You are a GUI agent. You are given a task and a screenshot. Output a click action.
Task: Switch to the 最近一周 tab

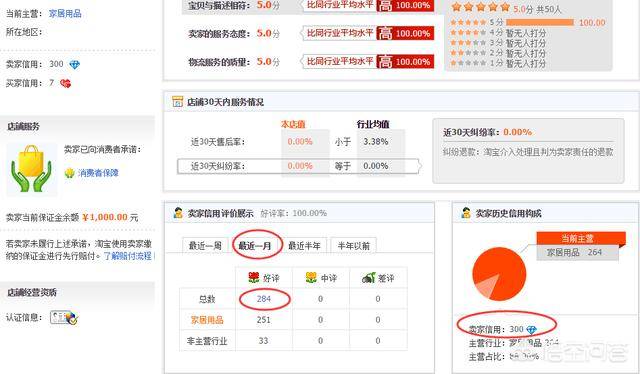tap(205, 245)
